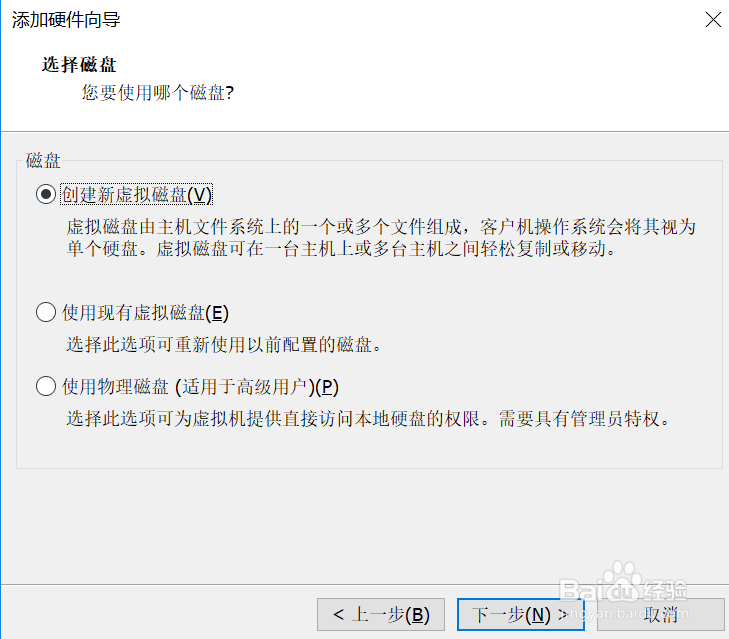Click the 使用物理磁盘 (适用于高级用户)(P) label
Image resolution: width=729 pixels, height=639 pixels.
pyautogui.click(x=200, y=386)
